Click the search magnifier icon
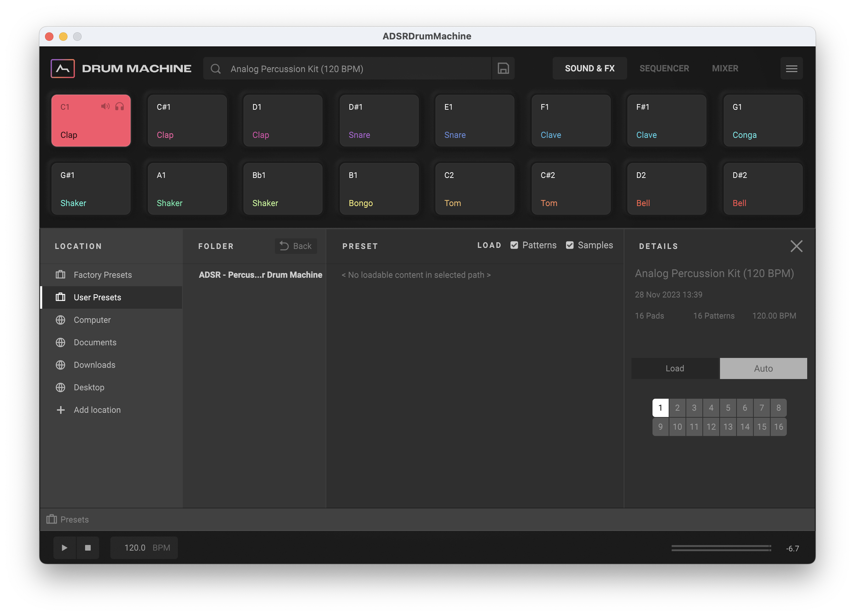 216,69
